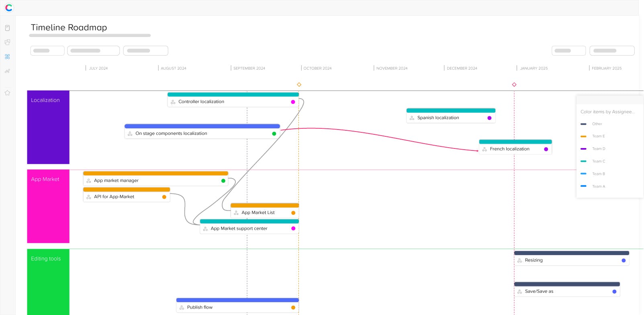Click the AUGUST 2024 timeline header
This screenshot has height=315, width=644.
(174, 68)
